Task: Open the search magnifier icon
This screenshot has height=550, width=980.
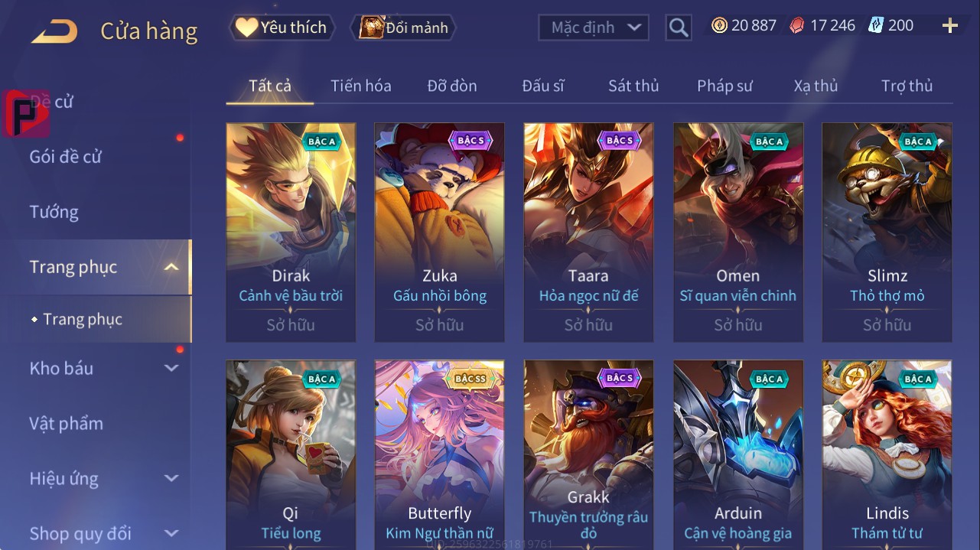Action: point(679,28)
